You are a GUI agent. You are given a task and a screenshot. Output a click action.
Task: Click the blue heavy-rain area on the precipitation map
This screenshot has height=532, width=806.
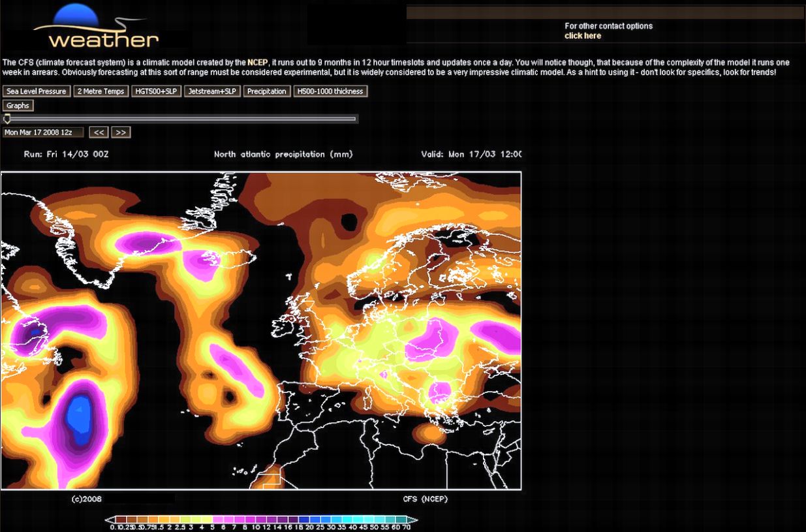click(x=80, y=415)
